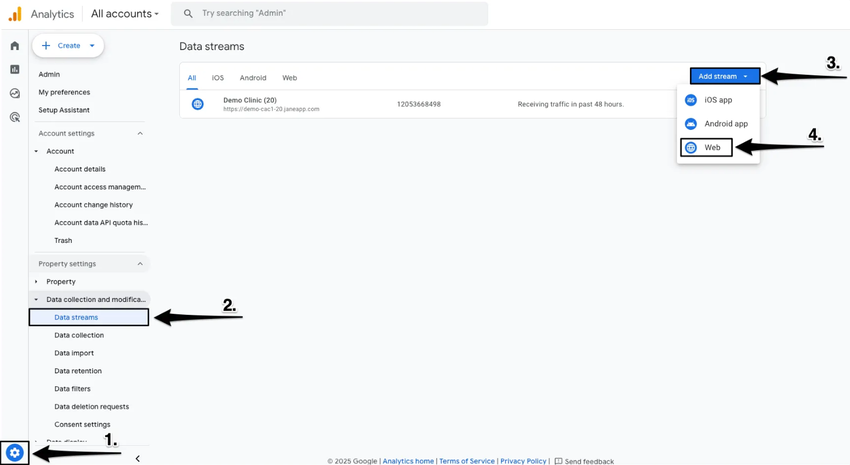Click the Google Analytics logo
Viewport: 850px width, 465px height.
point(15,14)
